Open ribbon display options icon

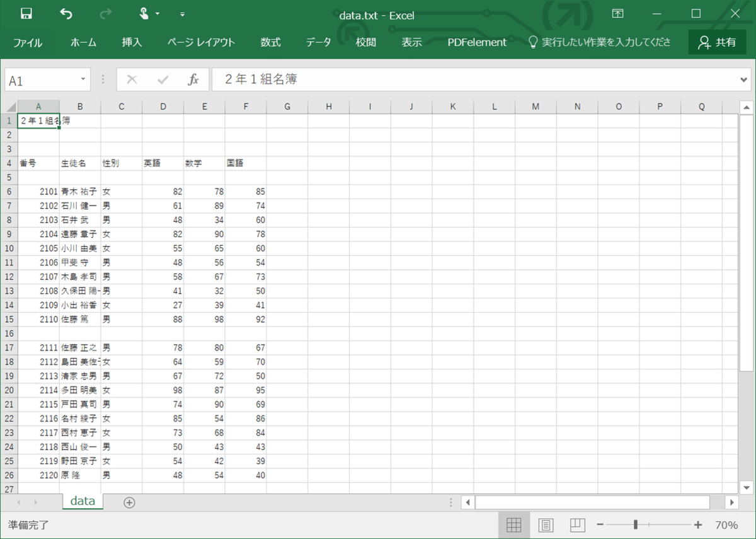tap(618, 14)
